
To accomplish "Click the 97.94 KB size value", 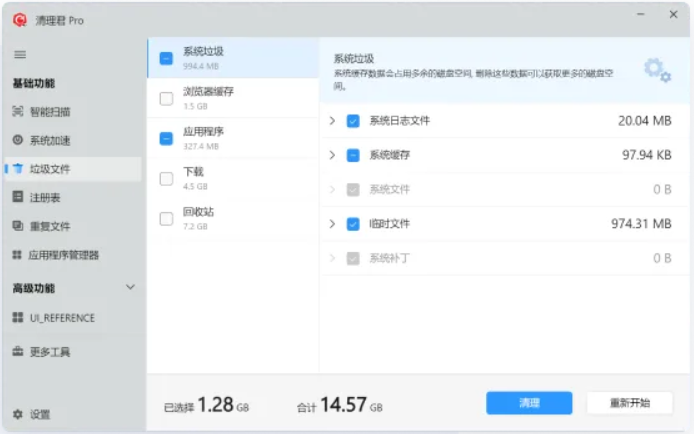I will pos(647,155).
